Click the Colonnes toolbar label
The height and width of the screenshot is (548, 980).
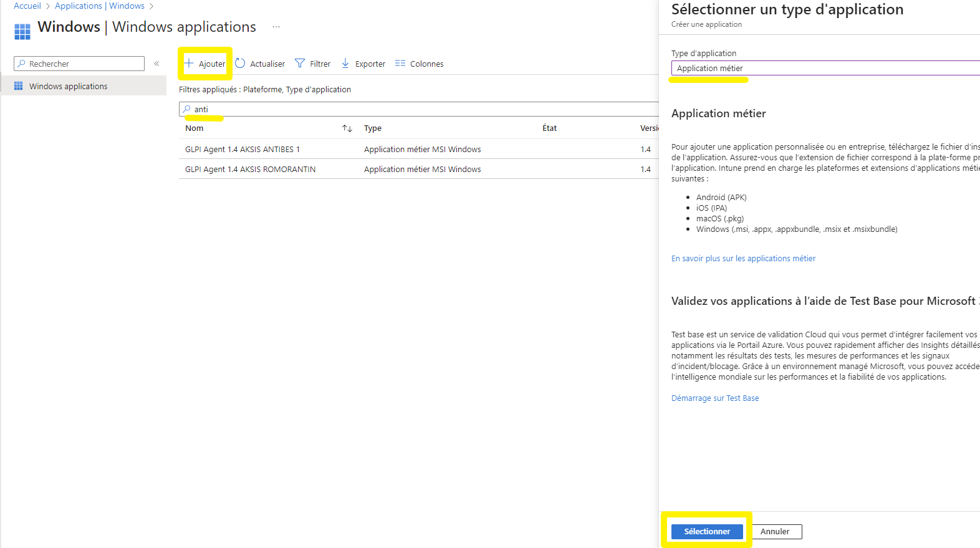coord(427,64)
